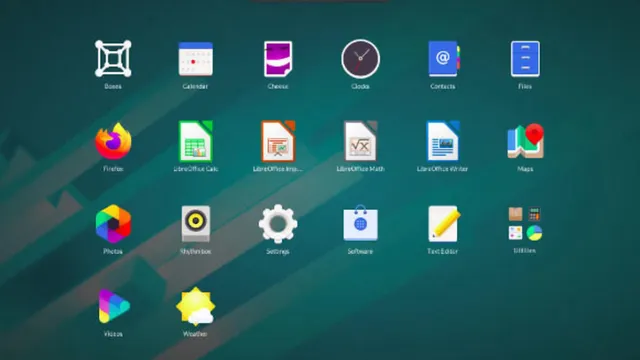Image resolution: width=640 pixels, height=360 pixels.
Task: Open the Cheese webcam app
Action: [x=278, y=59]
